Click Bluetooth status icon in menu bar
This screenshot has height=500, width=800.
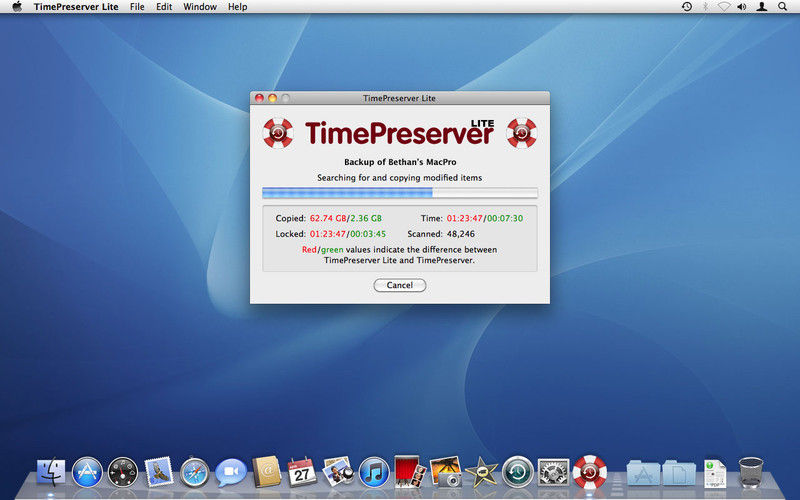click(x=706, y=7)
